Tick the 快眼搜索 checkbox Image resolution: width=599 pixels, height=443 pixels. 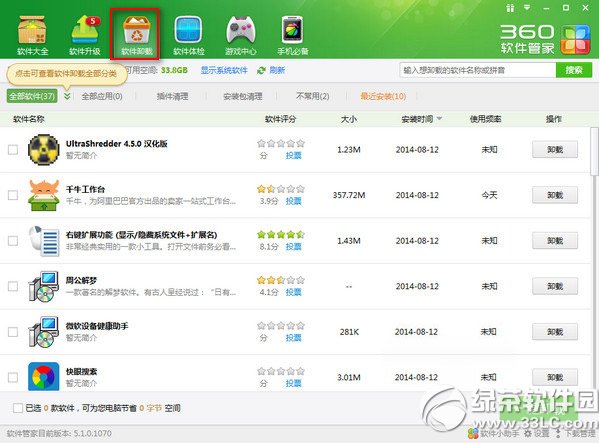[13, 377]
